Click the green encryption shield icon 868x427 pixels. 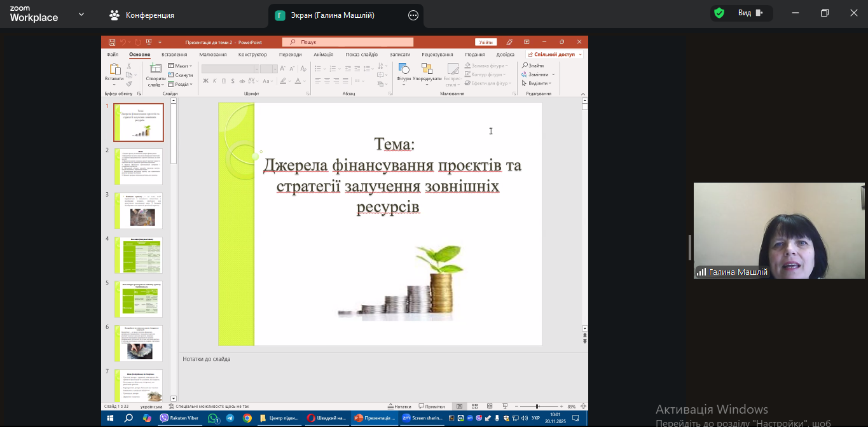pos(719,13)
